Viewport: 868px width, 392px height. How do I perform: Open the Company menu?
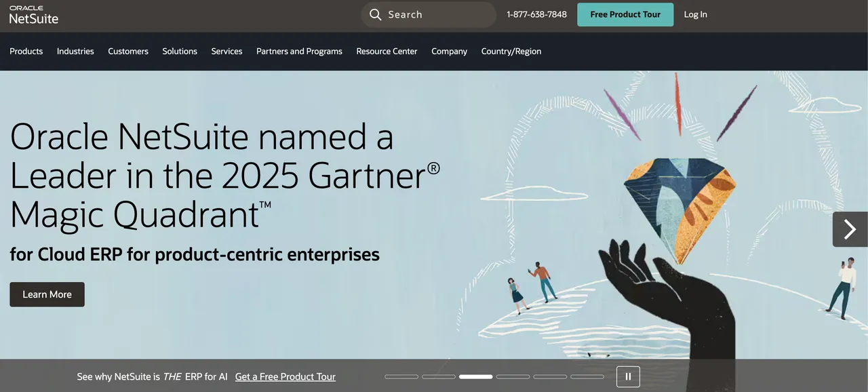click(449, 51)
